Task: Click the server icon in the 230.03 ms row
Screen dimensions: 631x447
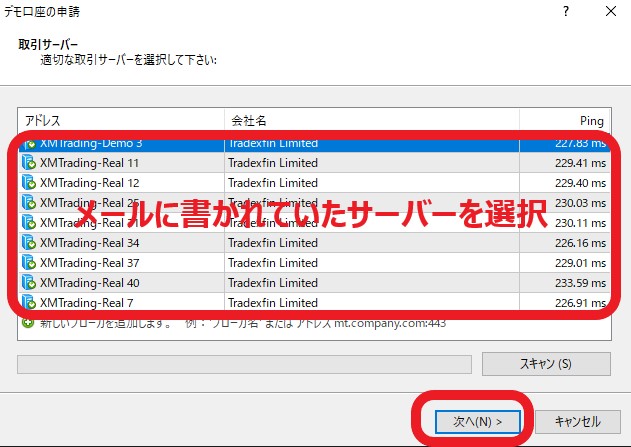Action: coord(29,203)
